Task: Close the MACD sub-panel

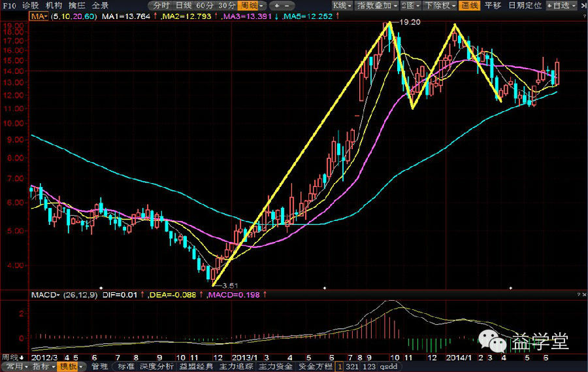Action: tap(584, 295)
